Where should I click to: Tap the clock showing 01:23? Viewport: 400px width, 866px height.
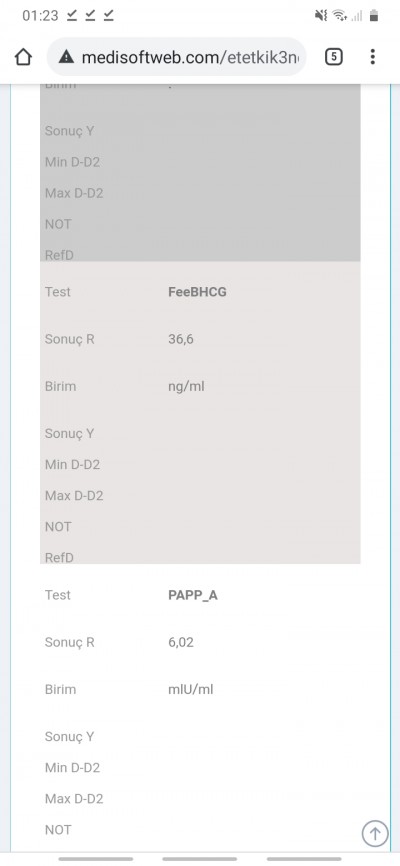click(40, 16)
